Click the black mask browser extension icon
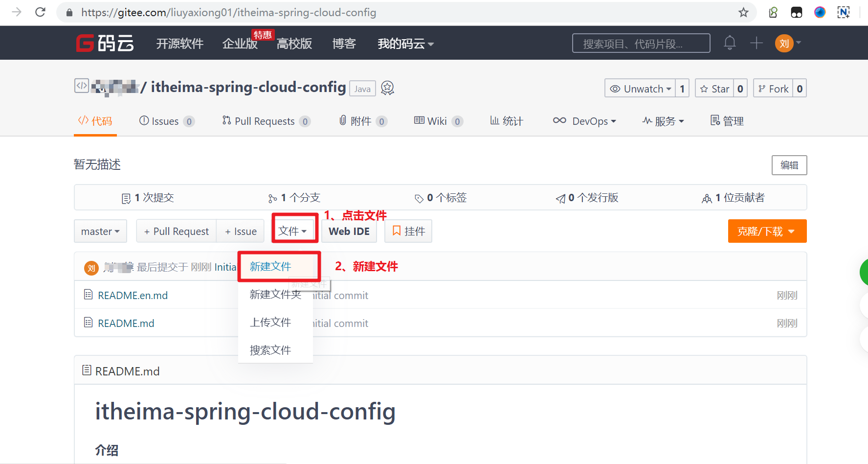The height and width of the screenshot is (464, 868). pyautogui.click(x=797, y=12)
